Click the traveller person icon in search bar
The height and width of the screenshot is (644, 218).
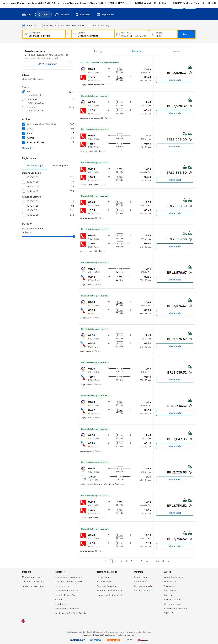click(x=152, y=34)
